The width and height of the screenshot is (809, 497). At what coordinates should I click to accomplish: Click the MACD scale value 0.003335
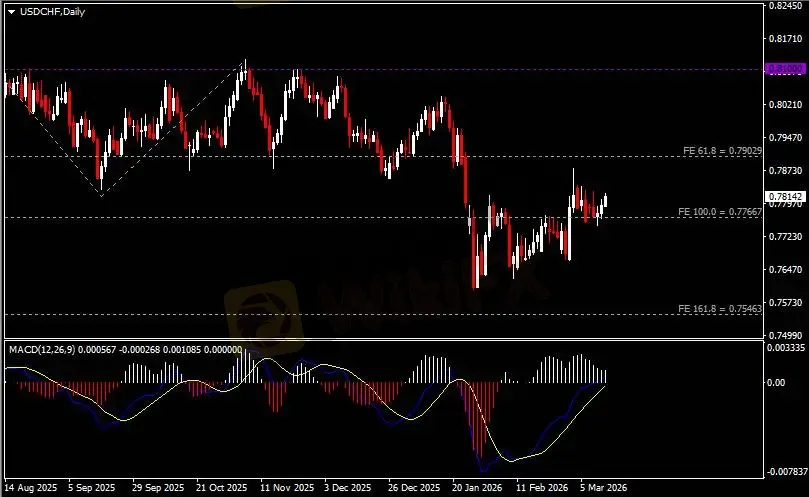(786, 348)
